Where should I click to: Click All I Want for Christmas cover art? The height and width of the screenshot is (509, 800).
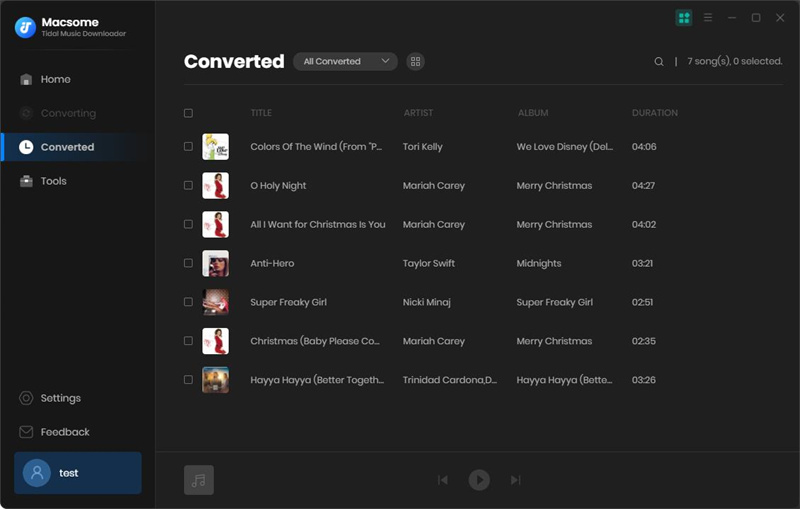point(215,224)
